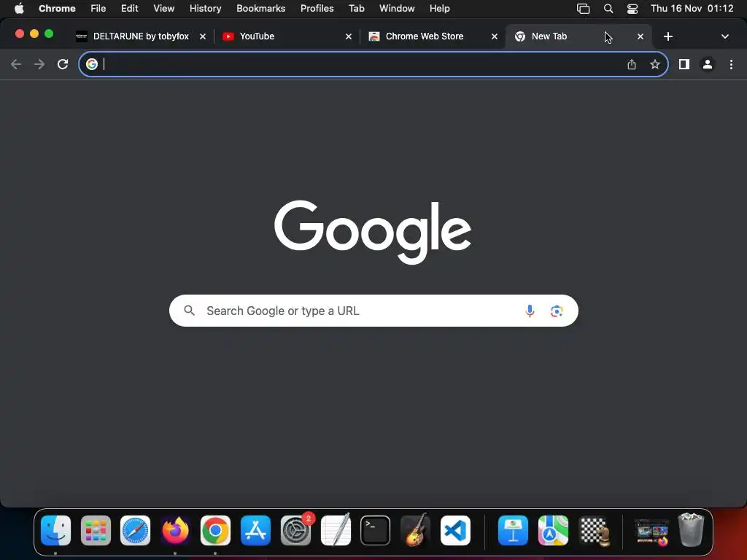Open the History menu
Image resolution: width=747 pixels, height=560 pixels.
(x=205, y=9)
